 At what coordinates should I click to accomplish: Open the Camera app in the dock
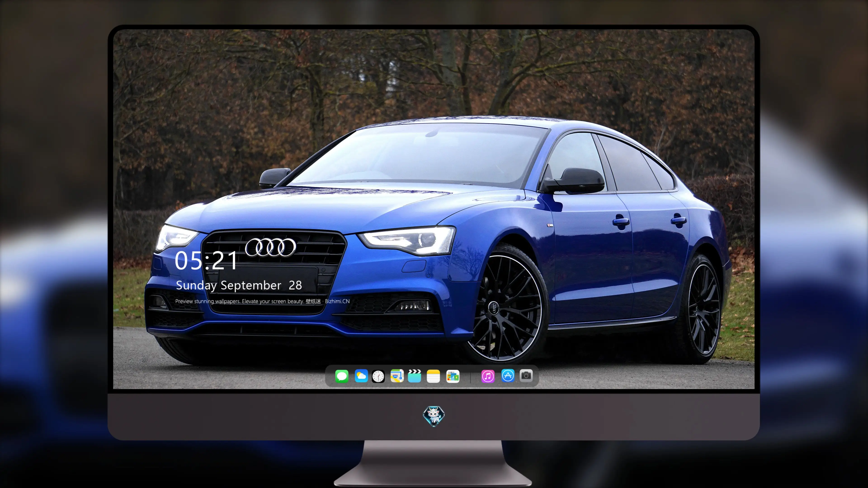pyautogui.click(x=526, y=375)
